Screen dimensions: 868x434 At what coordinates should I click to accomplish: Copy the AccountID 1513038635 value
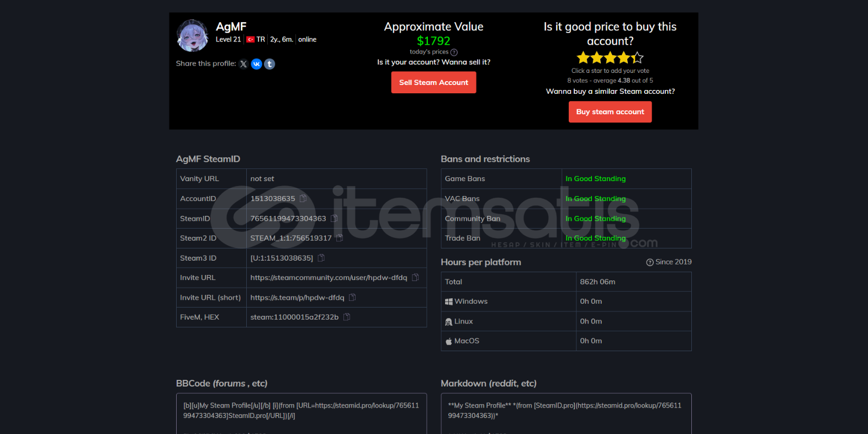click(x=303, y=198)
